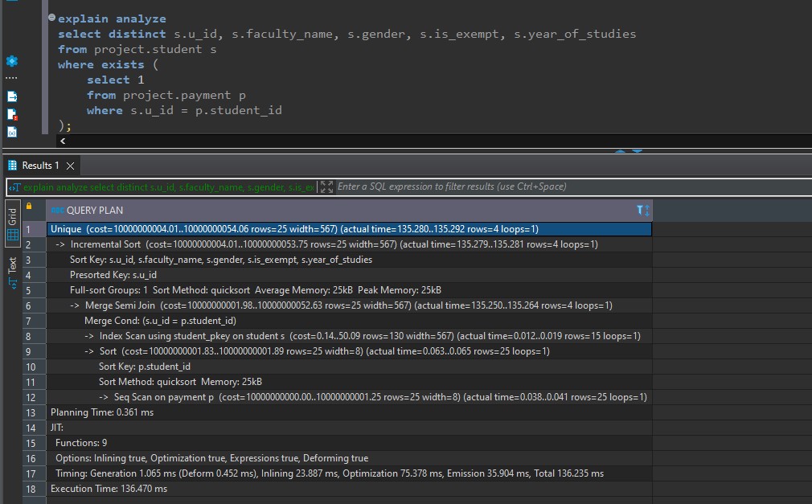Click the expand filter panel icon

click(326, 186)
